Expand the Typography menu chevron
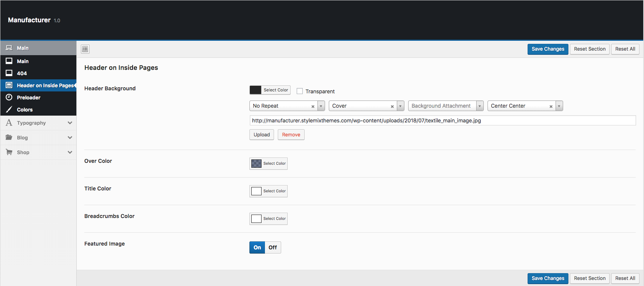Image resolution: width=644 pixels, height=286 pixels. [x=70, y=123]
